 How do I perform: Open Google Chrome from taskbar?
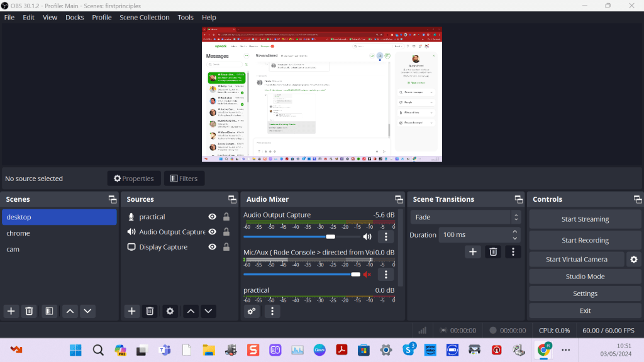[543, 349]
